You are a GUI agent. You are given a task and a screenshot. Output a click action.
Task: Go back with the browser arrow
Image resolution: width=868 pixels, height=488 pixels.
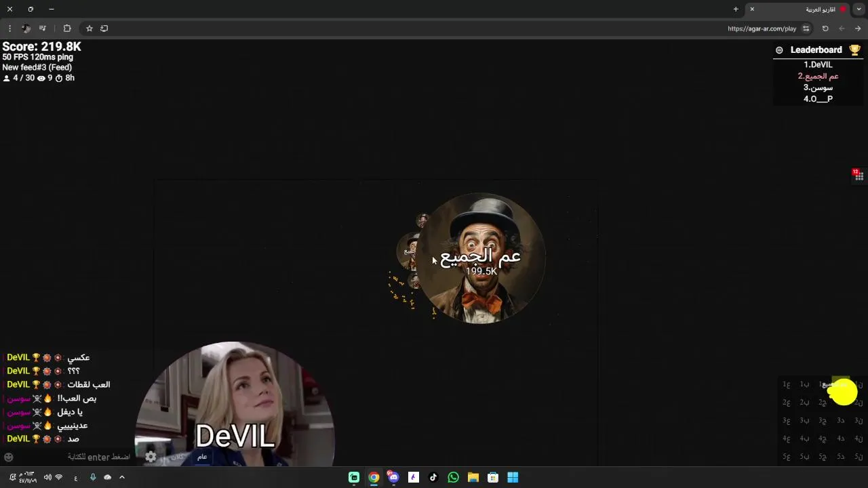(842, 28)
